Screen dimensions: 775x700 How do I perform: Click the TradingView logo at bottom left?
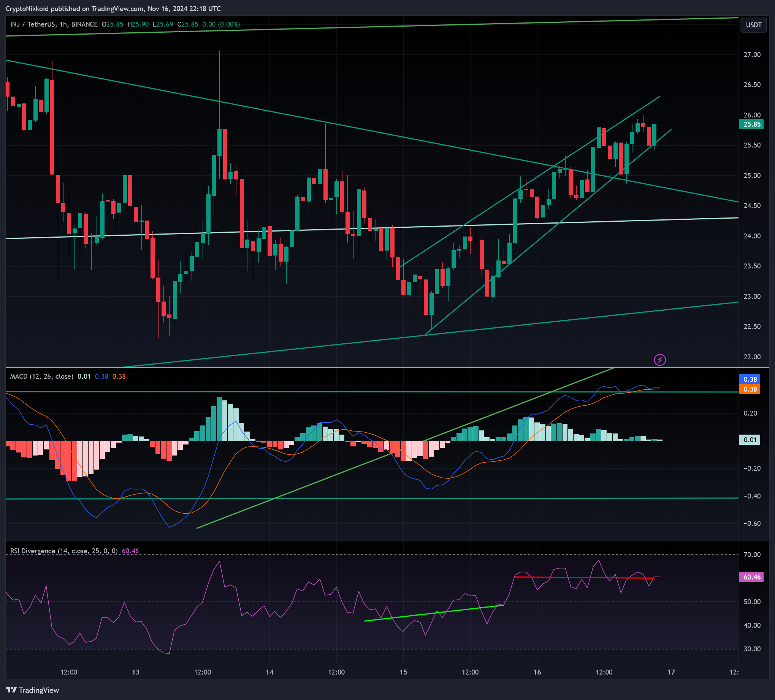[33, 690]
